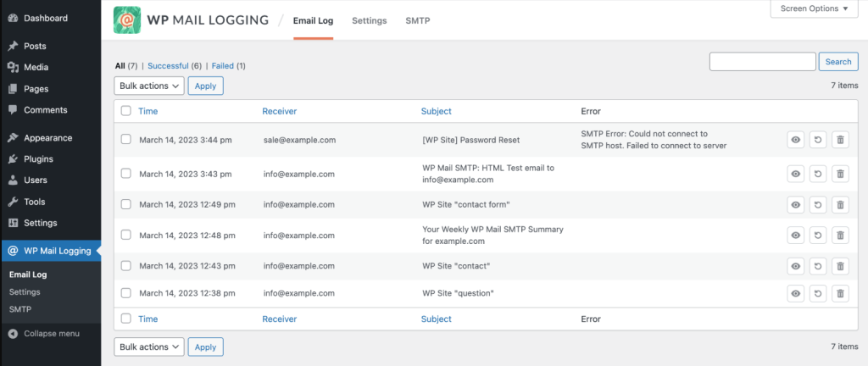868x366 pixels.
Task: Filter by Successful emails
Action: click(169, 66)
